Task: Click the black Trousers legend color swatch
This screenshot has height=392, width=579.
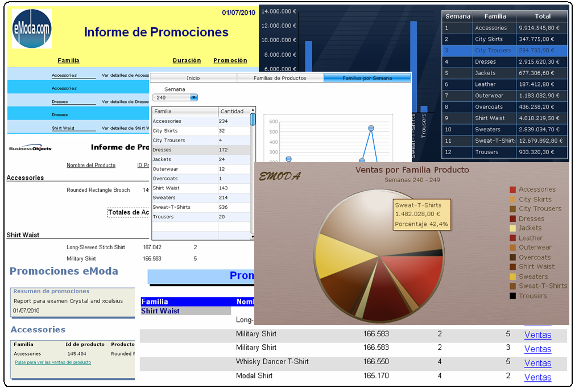Action: point(512,296)
